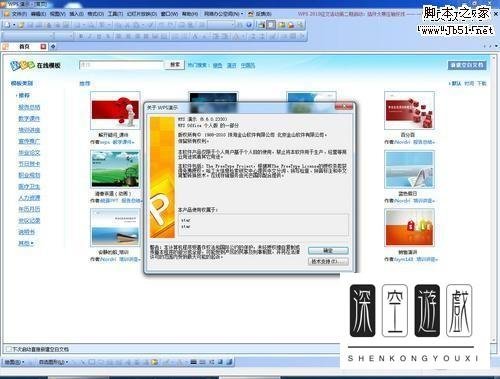500x379 pixels.
Task: Open the 自选图形(U) shapes dropdown
Action: pos(53,362)
